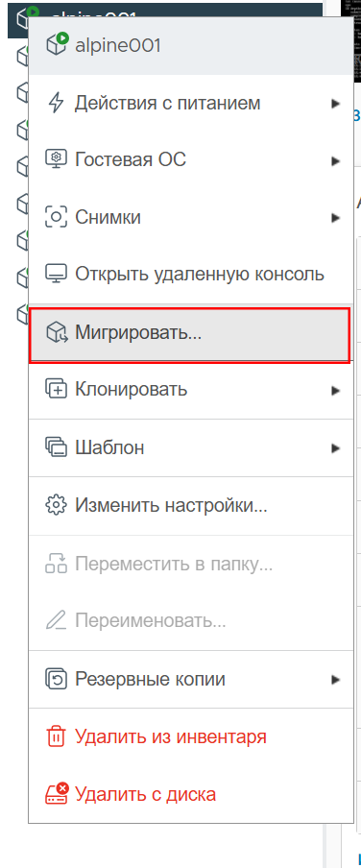This screenshot has height=868, width=361.
Task: Click the red trash can icon
Action: [x=56, y=736]
